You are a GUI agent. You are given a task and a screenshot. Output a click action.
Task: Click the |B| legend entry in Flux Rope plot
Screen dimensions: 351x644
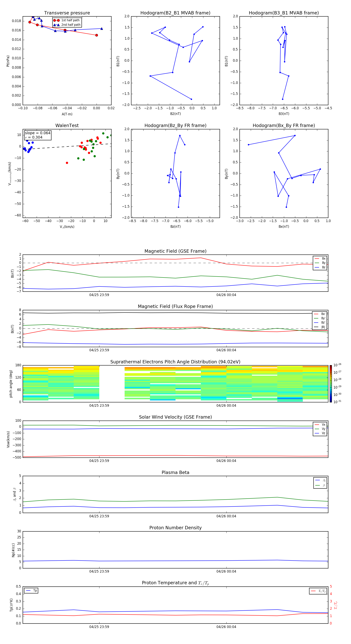point(320,327)
